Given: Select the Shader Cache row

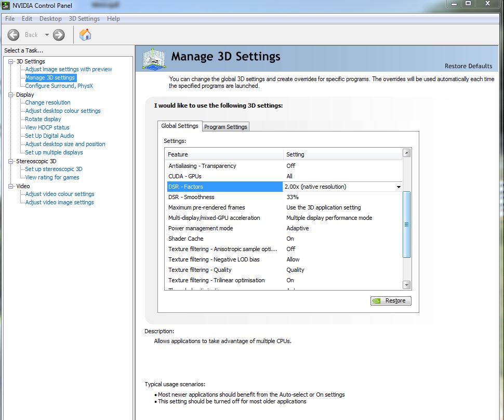Looking at the screenshot, I should point(284,239).
